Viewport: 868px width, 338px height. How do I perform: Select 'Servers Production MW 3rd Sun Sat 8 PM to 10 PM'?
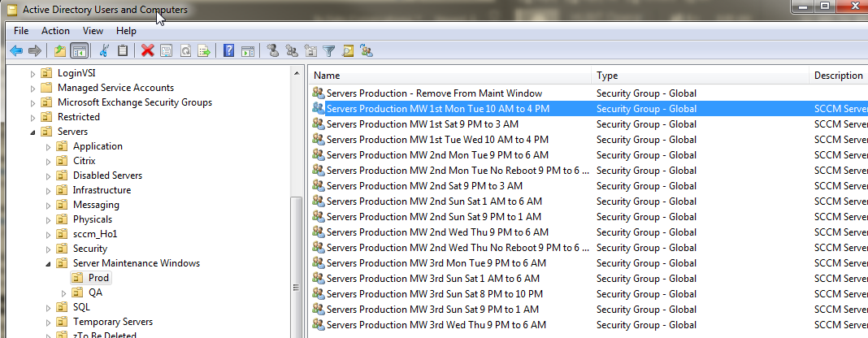435,294
